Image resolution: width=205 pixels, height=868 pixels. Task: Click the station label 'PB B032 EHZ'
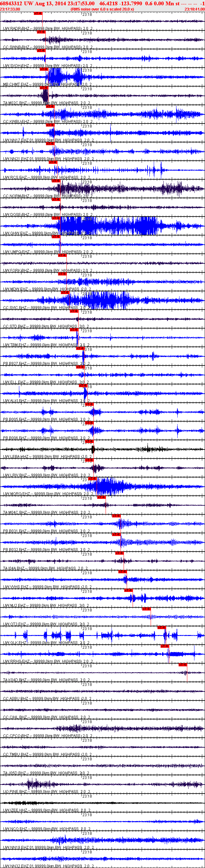pyautogui.click(x=15, y=550)
